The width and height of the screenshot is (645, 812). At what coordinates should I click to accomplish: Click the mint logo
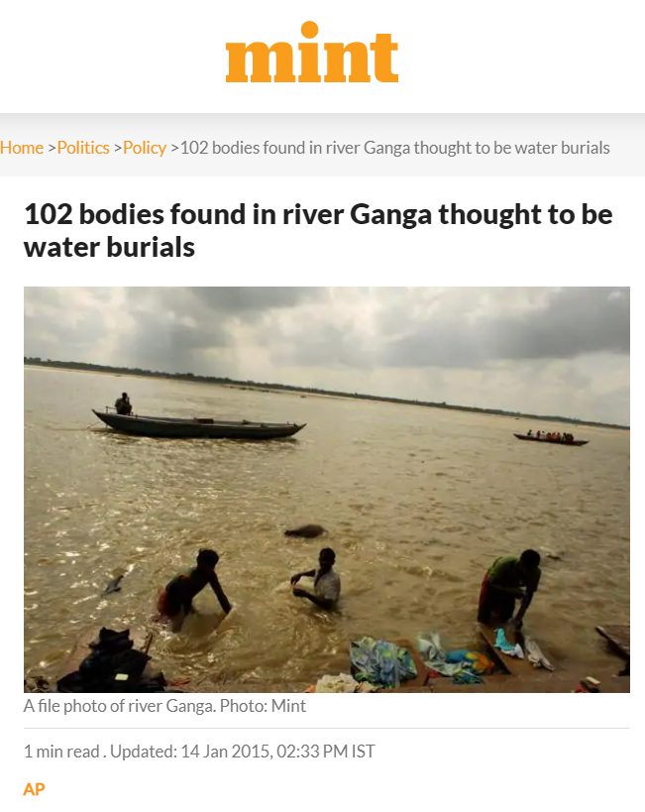click(312, 52)
